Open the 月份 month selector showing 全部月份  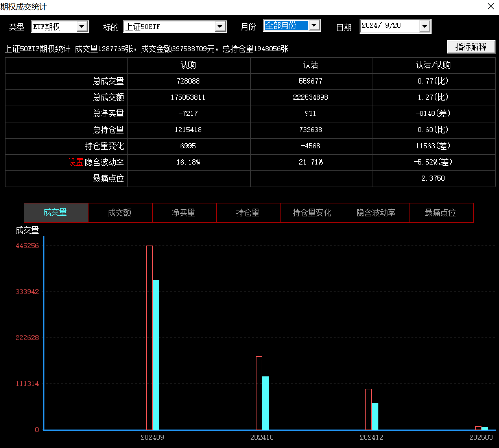pos(314,25)
